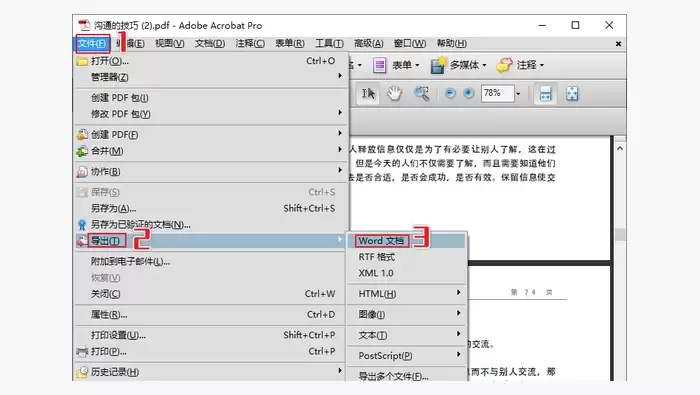This screenshot has height=395, width=700.
Task: Open the 文档(D) menu
Action: point(209,43)
